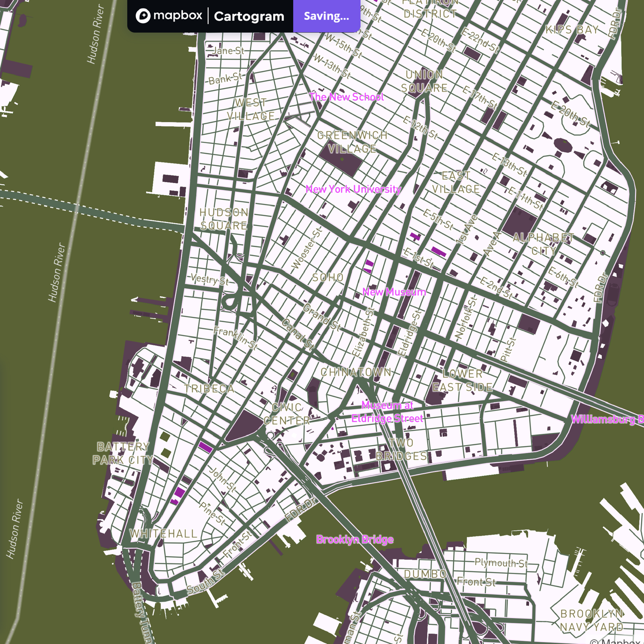Screen dimensions: 644x644
Task: Click the Brooklyn Navy Yard label
Action: click(591, 620)
